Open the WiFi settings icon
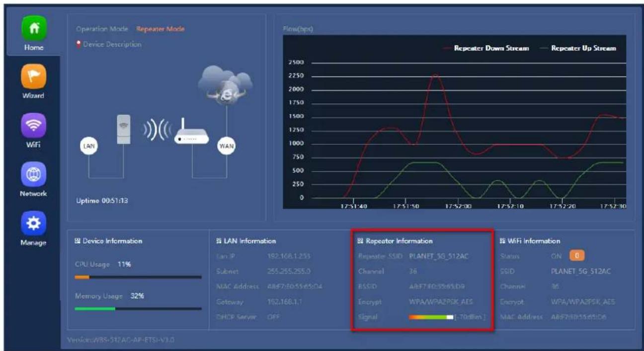This screenshot has height=351, width=644. click(x=33, y=125)
